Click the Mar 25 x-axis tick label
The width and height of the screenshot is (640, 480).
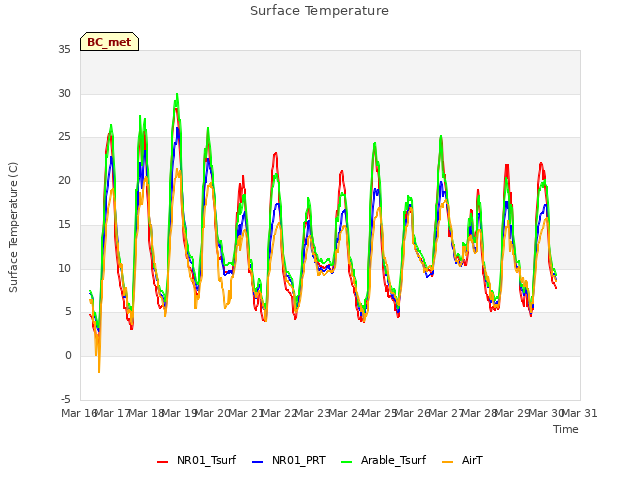coord(380,413)
